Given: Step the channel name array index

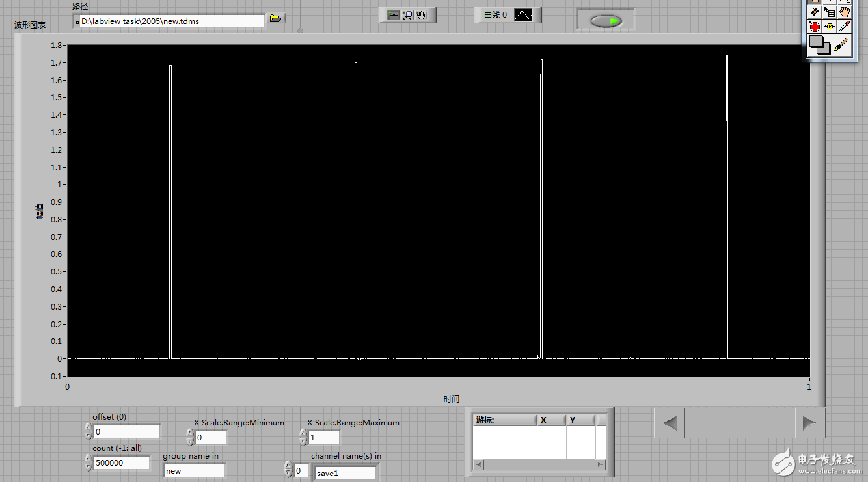Looking at the screenshot, I should [288, 469].
